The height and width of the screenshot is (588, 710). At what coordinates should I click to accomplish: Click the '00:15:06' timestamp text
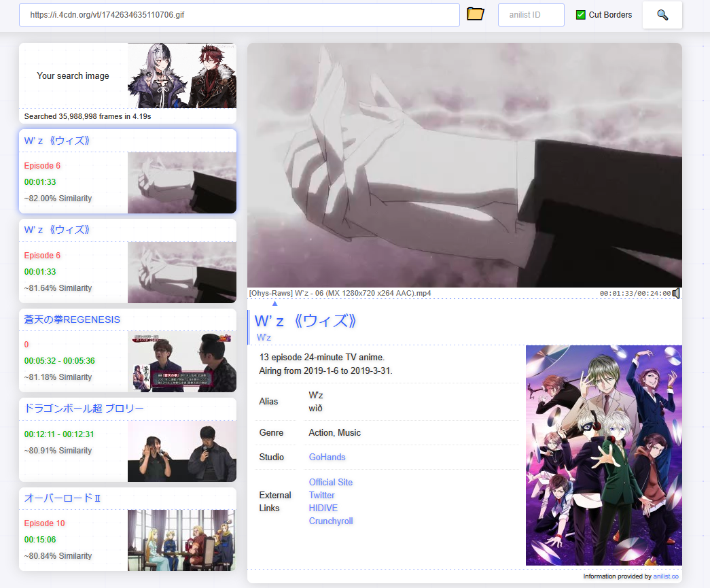coord(40,540)
